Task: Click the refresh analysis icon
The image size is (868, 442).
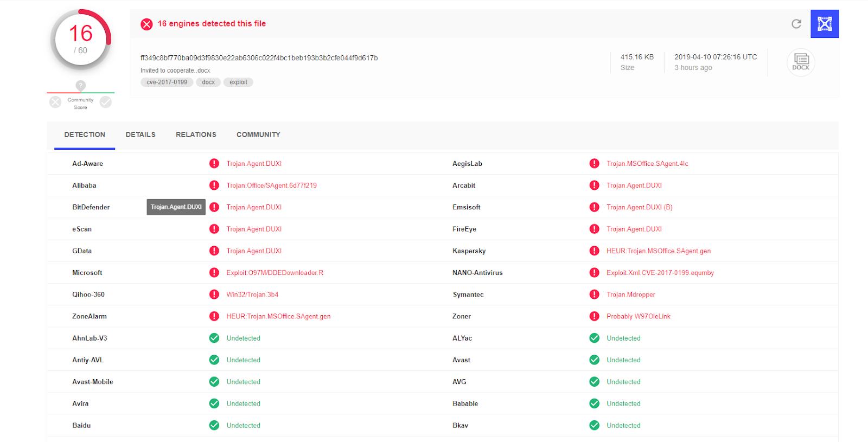Action: click(x=796, y=24)
